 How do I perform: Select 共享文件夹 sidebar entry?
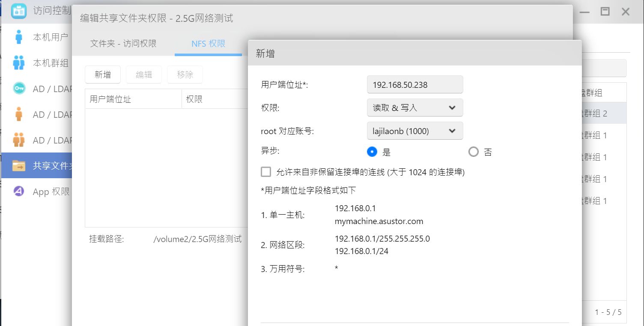point(37,166)
